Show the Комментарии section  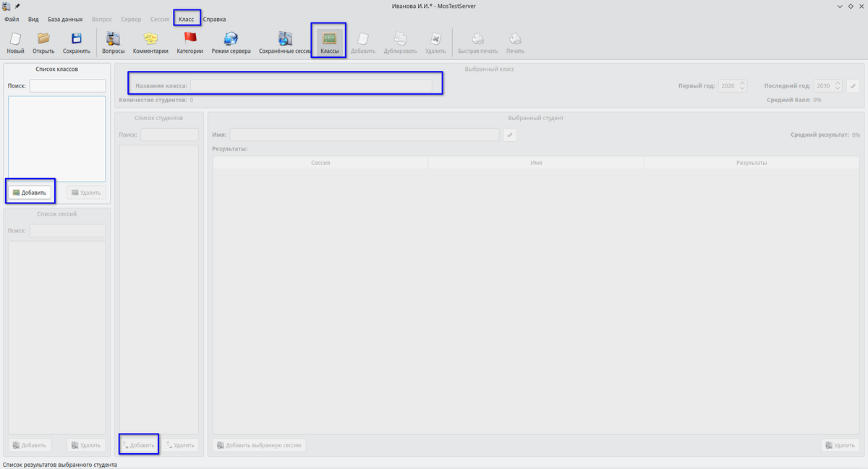point(150,43)
